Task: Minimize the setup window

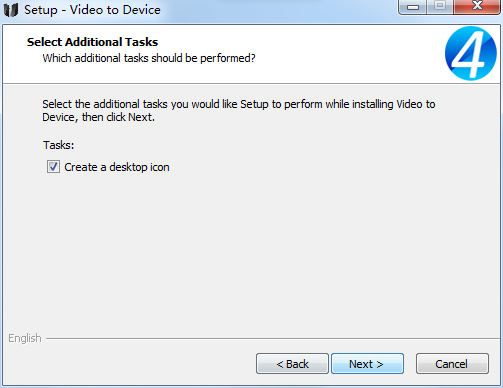Action: [x=413, y=7]
